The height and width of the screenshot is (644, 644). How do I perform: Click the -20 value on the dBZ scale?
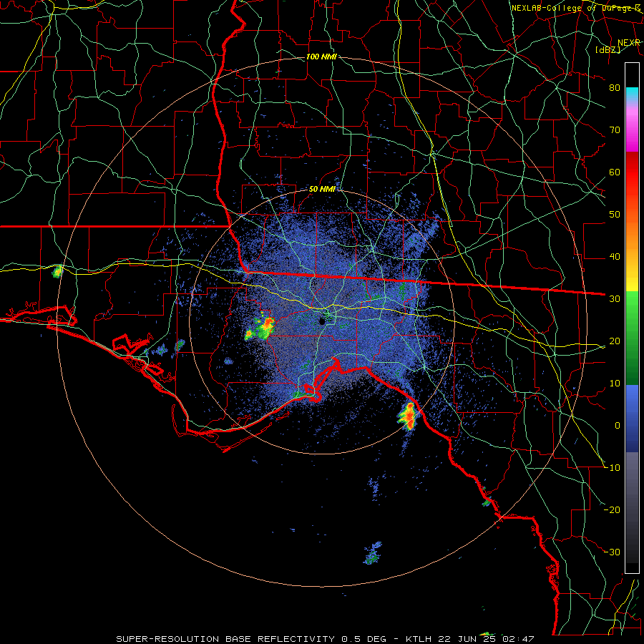613,509
